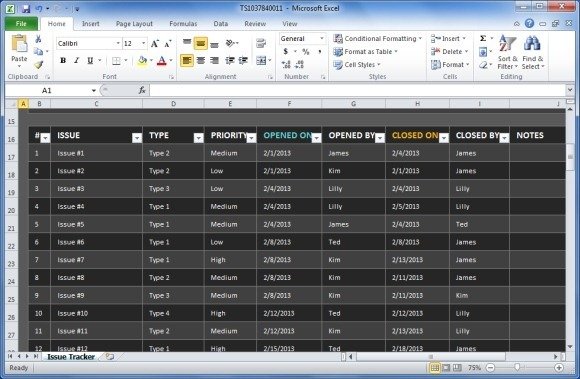Image resolution: width=580 pixels, height=379 pixels.
Task: Click the Cut scissors icon
Action: (38, 39)
